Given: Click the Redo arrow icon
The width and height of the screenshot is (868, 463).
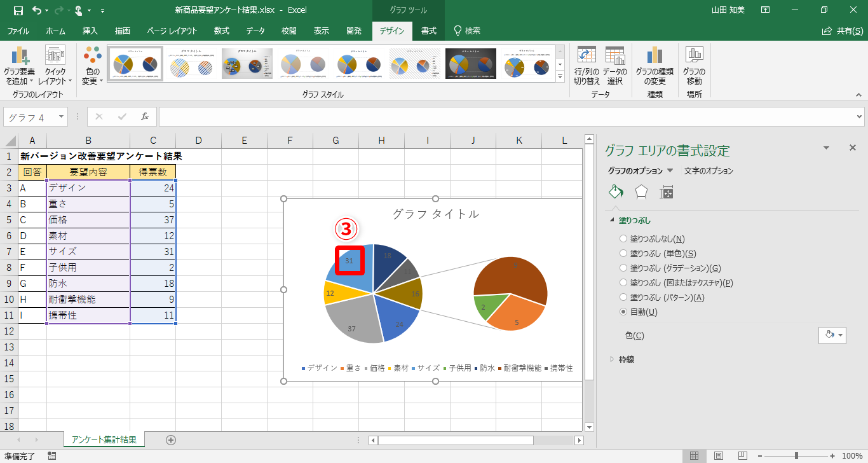Looking at the screenshot, I should [x=58, y=10].
